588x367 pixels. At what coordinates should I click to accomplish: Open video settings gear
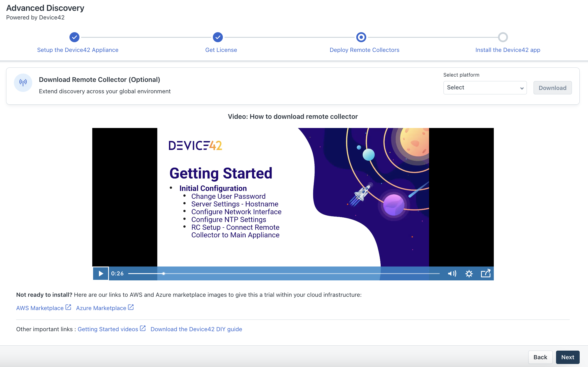point(469,274)
